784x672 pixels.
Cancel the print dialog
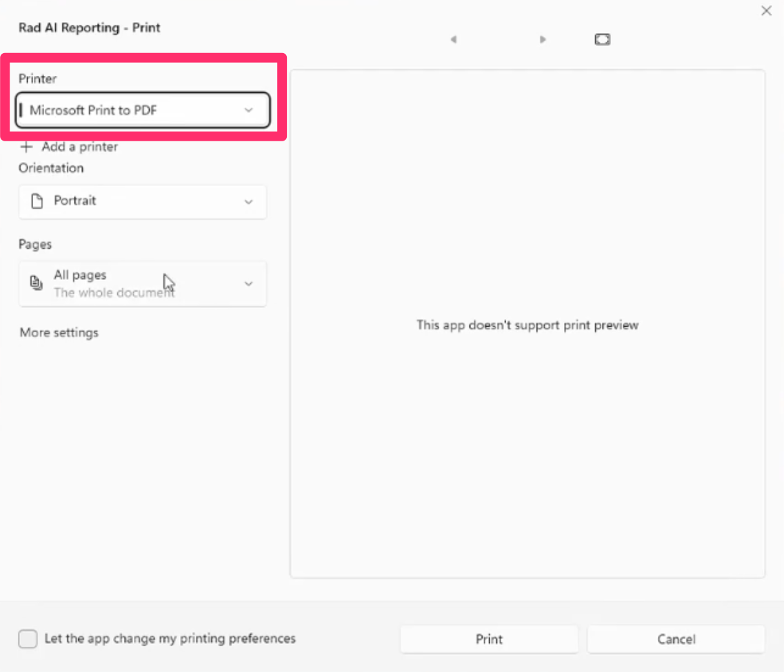coord(676,639)
